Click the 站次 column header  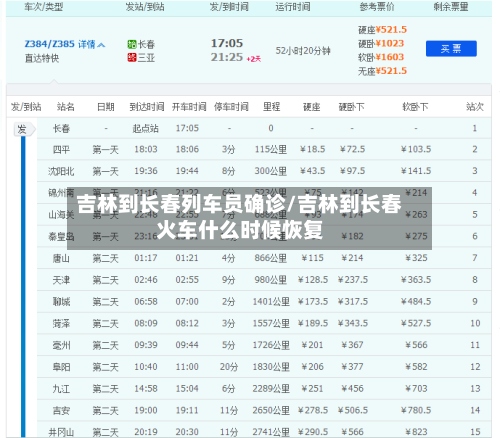tap(475, 107)
